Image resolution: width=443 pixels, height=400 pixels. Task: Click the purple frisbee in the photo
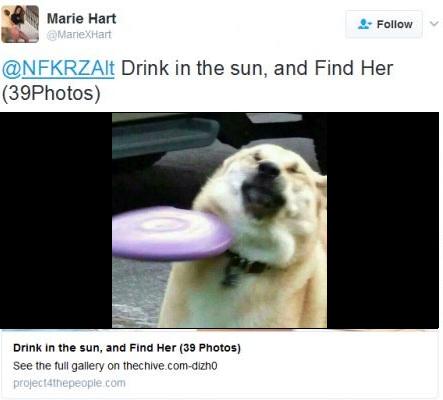172,233
